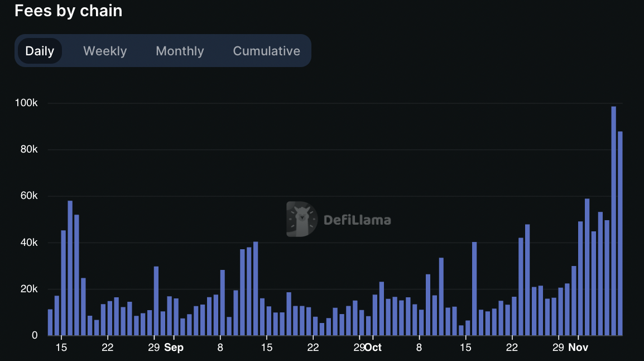644x361 pixels.
Task: Select the 60k y-axis label
Action: (27, 196)
